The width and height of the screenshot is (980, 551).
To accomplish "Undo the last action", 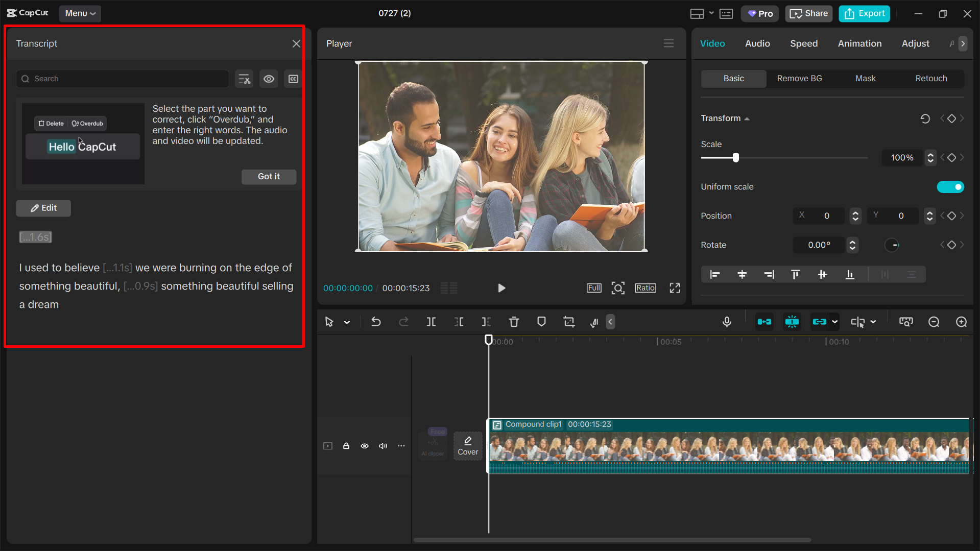I will tap(376, 322).
